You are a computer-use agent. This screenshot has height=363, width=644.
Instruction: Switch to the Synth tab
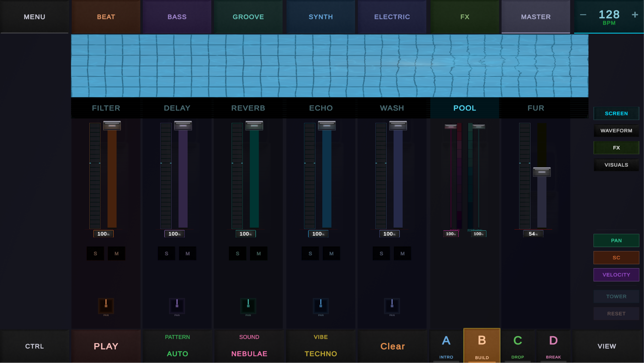click(x=321, y=17)
